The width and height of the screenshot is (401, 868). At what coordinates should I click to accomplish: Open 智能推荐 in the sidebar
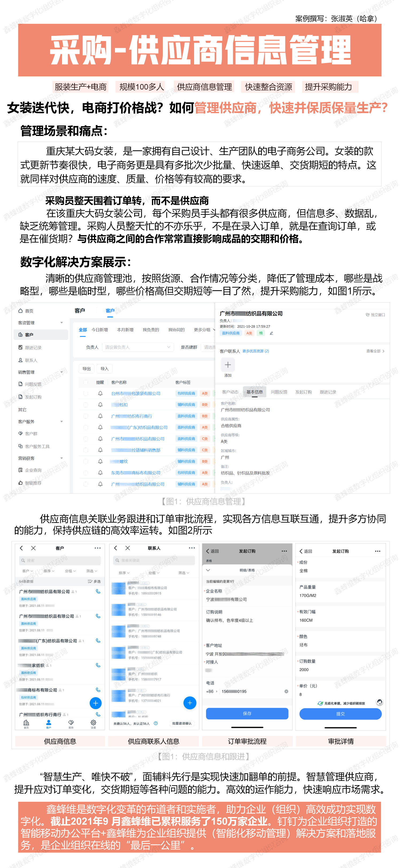click(30, 483)
